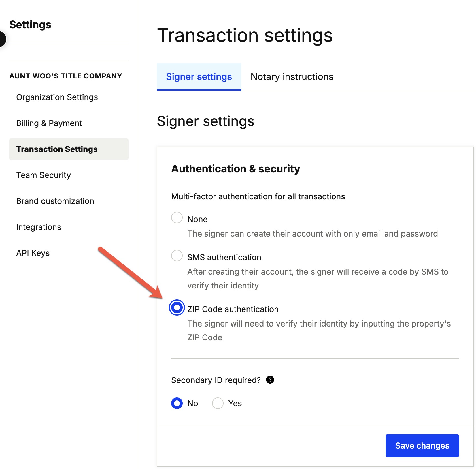Open the Integrations settings page

(39, 227)
